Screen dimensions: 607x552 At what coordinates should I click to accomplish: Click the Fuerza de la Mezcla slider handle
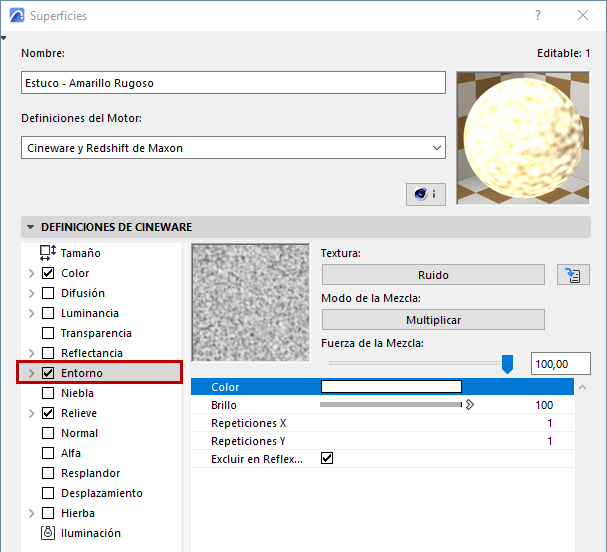point(507,364)
